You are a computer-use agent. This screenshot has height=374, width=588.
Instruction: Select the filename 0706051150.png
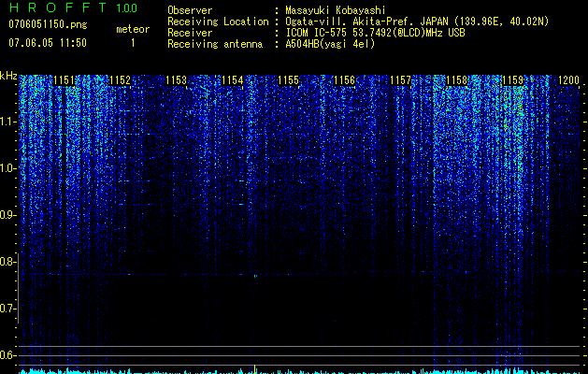point(48,24)
